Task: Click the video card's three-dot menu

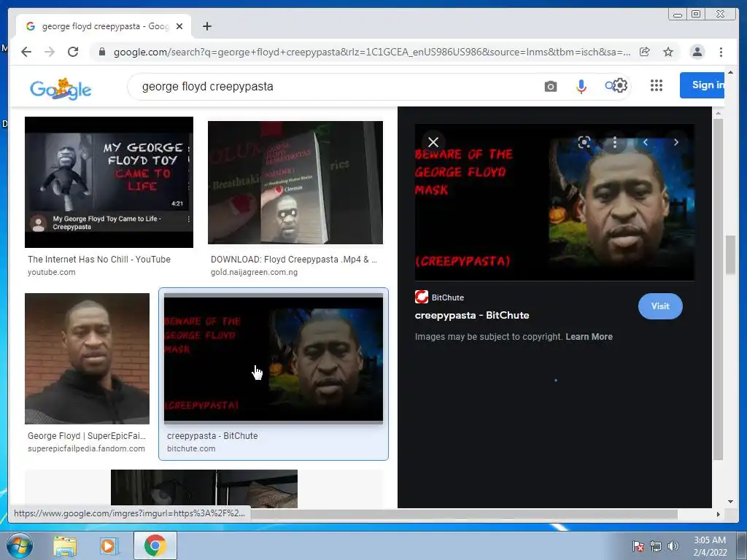Action: pyautogui.click(x=189, y=219)
